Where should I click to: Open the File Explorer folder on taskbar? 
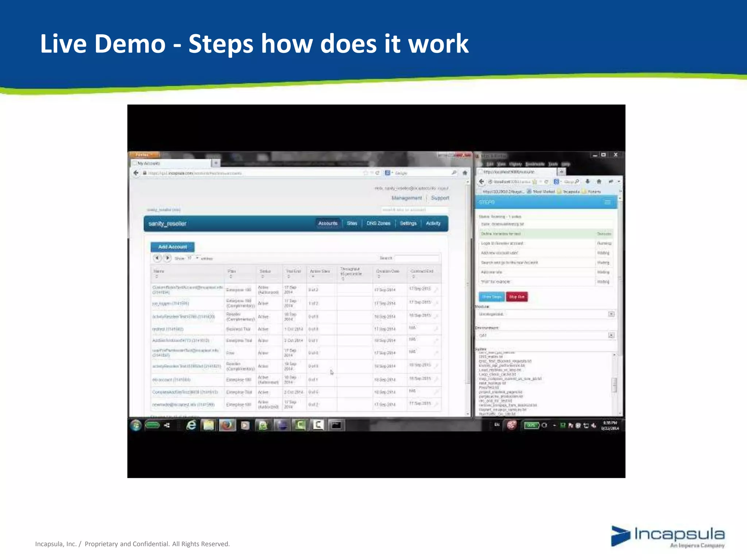(x=209, y=425)
